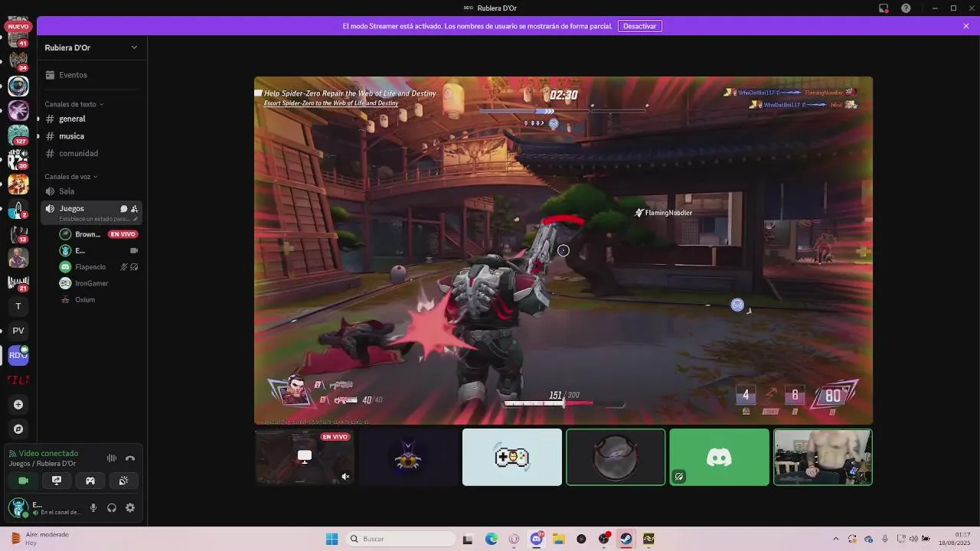The height and width of the screenshot is (551, 980).
Task: Click the taskbar Buscar search box
Action: point(400,539)
